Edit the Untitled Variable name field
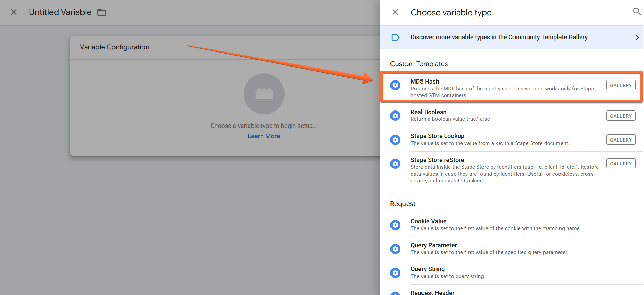The width and height of the screenshot is (644, 295). click(60, 12)
